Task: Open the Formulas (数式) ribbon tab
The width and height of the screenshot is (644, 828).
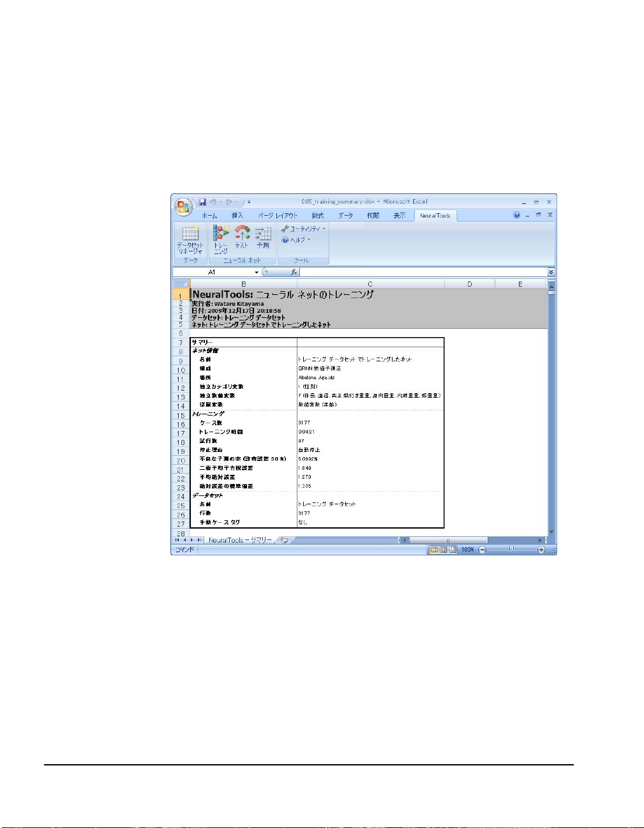Action: click(318, 216)
